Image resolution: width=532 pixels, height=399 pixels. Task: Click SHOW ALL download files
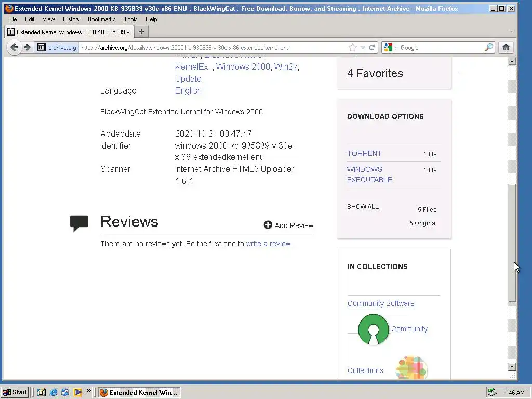[363, 207]
